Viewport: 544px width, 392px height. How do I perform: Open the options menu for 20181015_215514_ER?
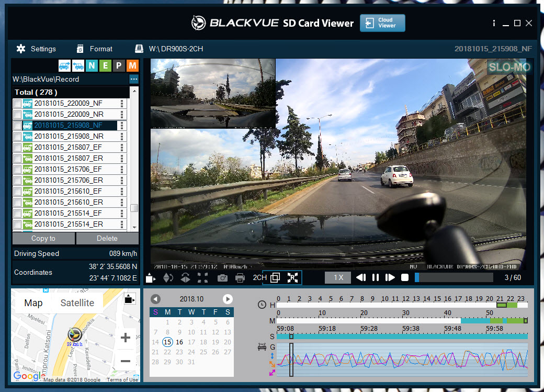pos(122,225)
